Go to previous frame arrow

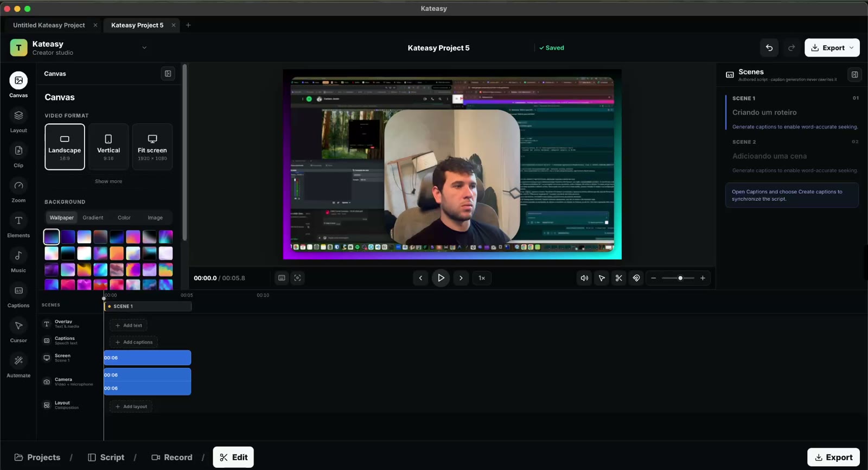(420, 278)
